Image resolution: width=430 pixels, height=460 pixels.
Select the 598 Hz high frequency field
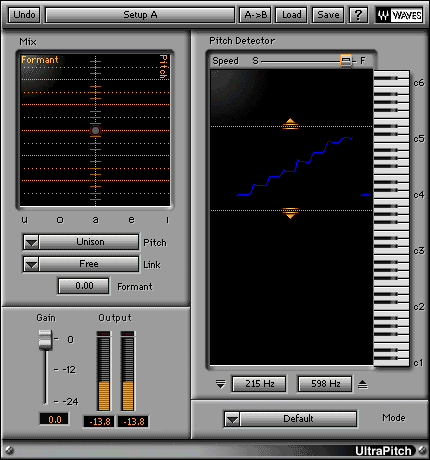(325, 384)
